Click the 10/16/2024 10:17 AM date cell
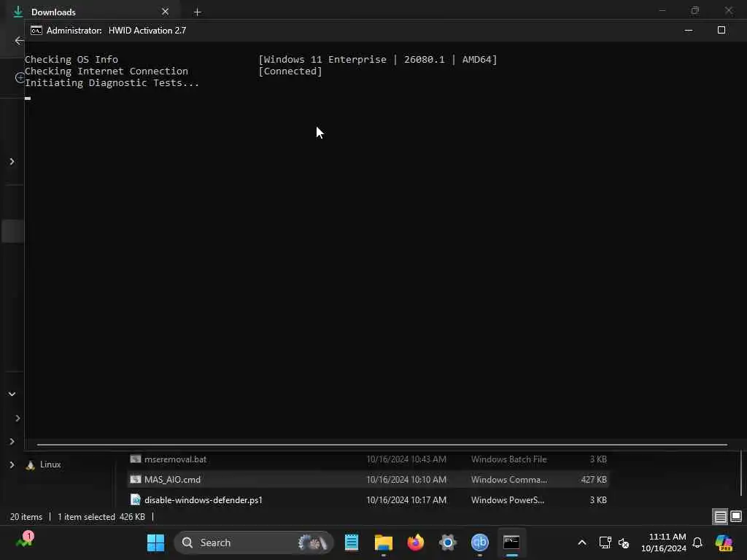Image resolution: width=747 pixels, height=560 pixels. tap(406, 500)
